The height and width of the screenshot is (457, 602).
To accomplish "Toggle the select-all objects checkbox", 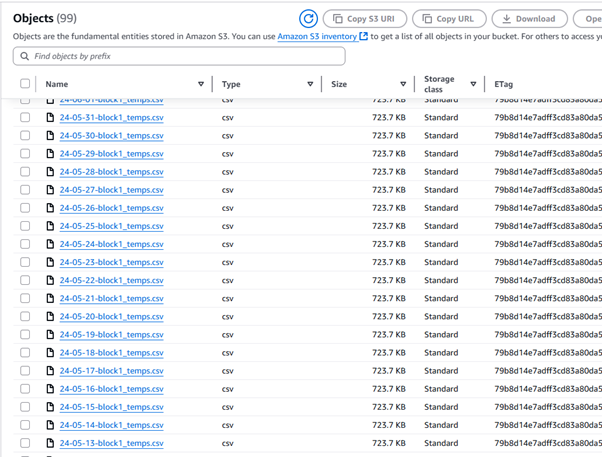I will (25, 83).
